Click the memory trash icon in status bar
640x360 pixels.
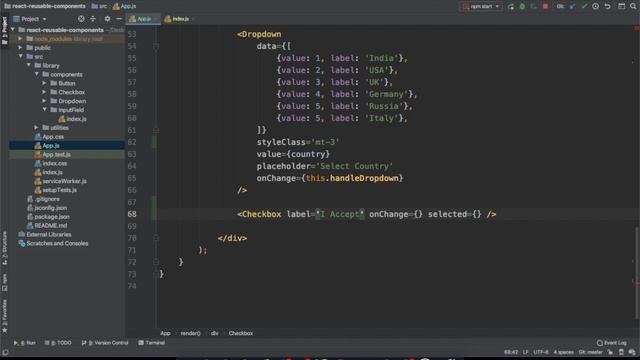click(621, 352)
